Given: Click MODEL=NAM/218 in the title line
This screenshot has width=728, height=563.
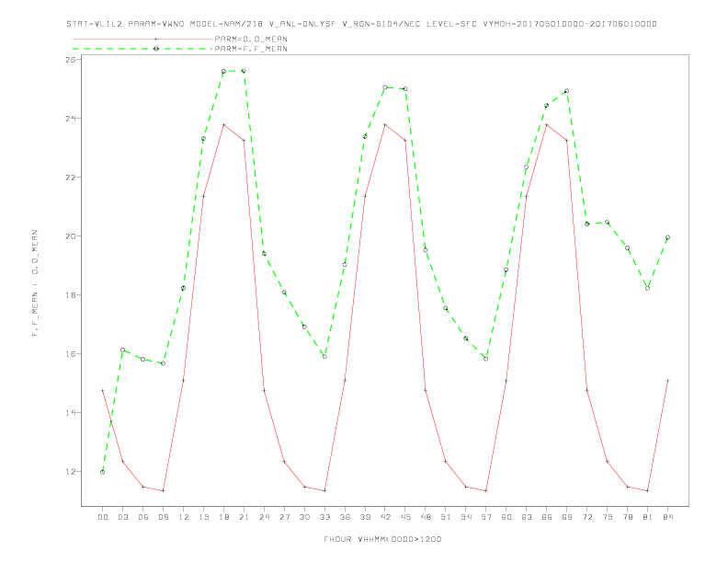Looking at the screenshot, I should point(226,24).
